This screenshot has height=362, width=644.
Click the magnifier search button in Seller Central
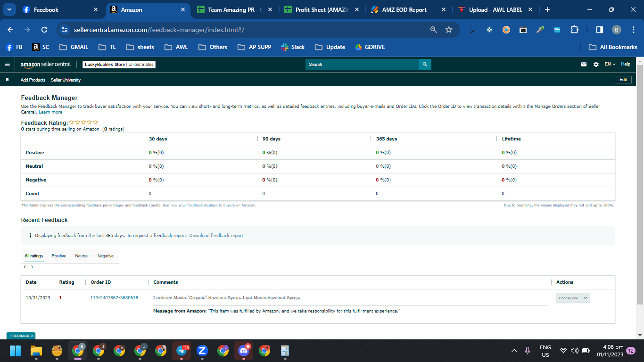425,65
